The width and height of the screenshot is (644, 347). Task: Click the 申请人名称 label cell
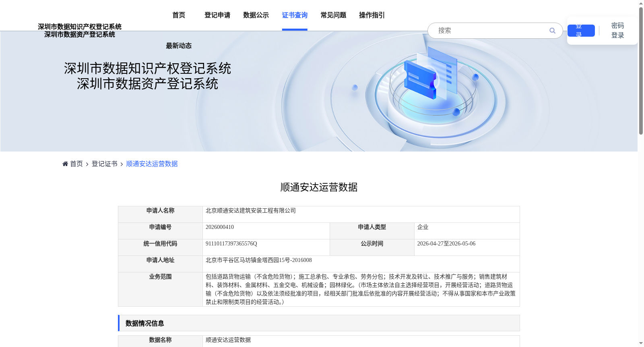160,214
